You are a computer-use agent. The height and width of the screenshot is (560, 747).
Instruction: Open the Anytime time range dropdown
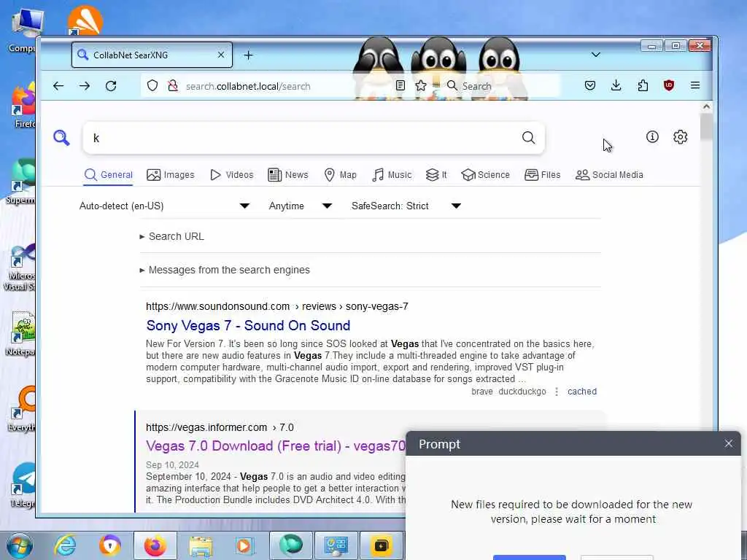300,206
